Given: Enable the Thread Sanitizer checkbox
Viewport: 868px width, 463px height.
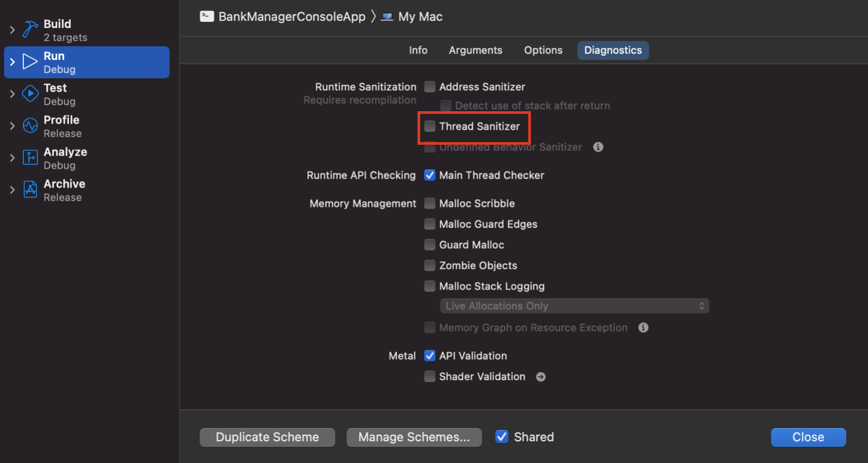Looking at the screenshot, I should [x=430, y=126].
